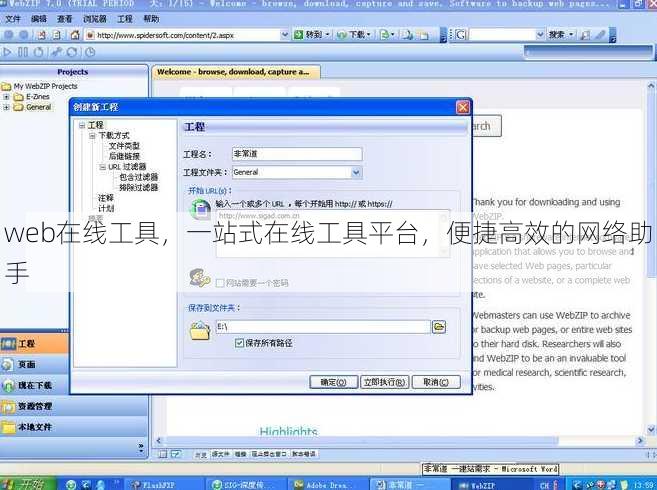Open the 现在下载 sidebar panel
The height and width of the screenshot is (490, 657).
34,385
